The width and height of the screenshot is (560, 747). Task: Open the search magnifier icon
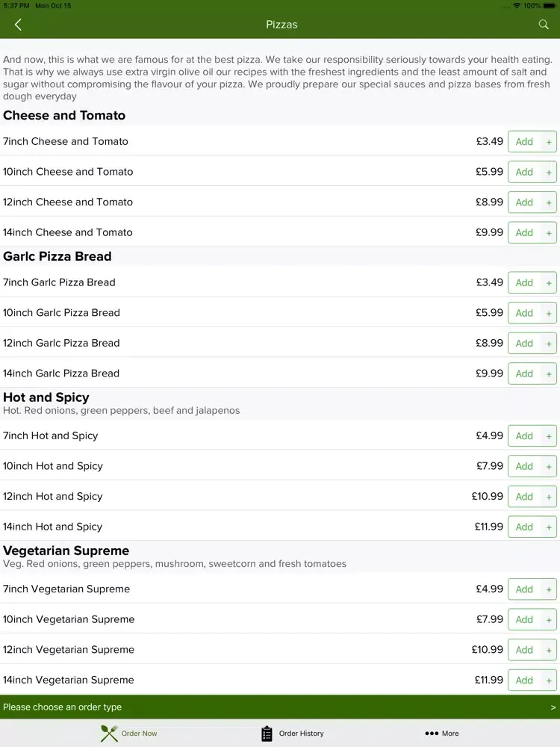tap(544, 25)
